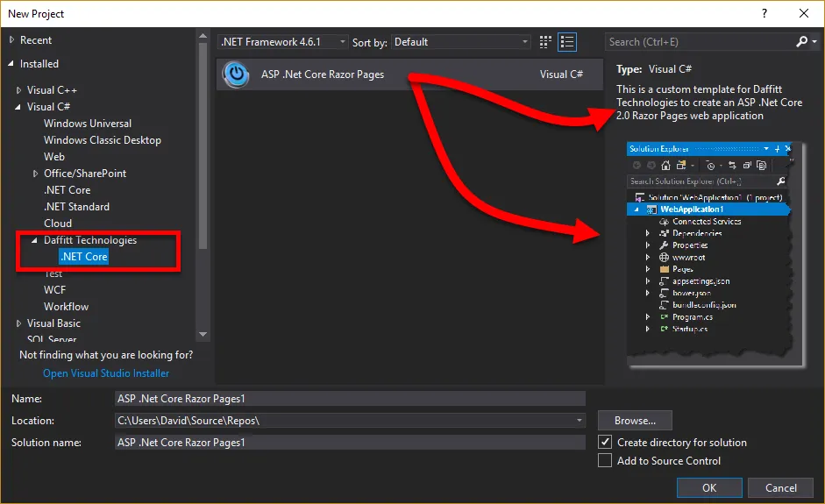
Task: Select the Cloud category
Action: (x=58, y=224)
